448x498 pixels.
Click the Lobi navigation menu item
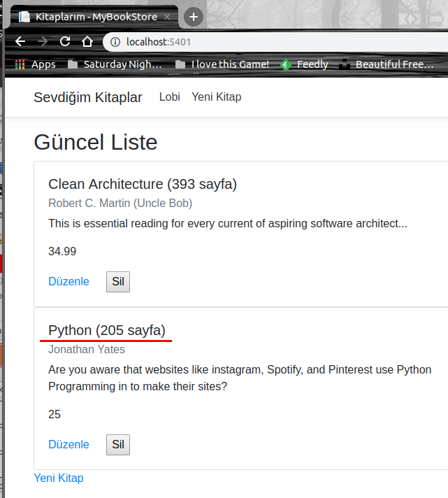point(170,97)
